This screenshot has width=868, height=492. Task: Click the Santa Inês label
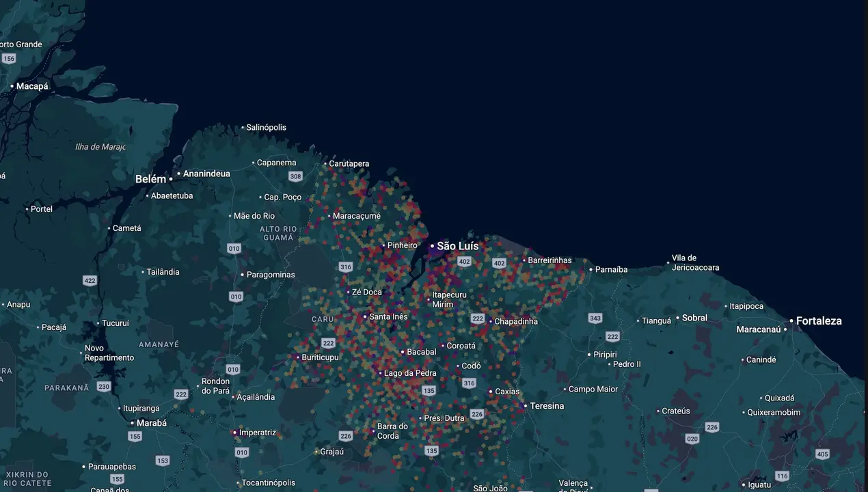pos(388,316)
